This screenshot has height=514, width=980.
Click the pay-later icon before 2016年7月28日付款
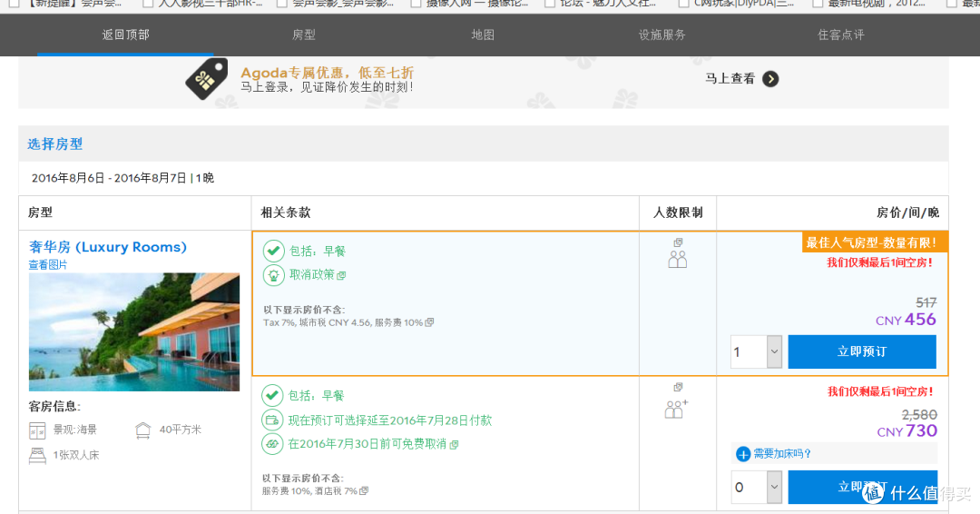pos(272,420)
